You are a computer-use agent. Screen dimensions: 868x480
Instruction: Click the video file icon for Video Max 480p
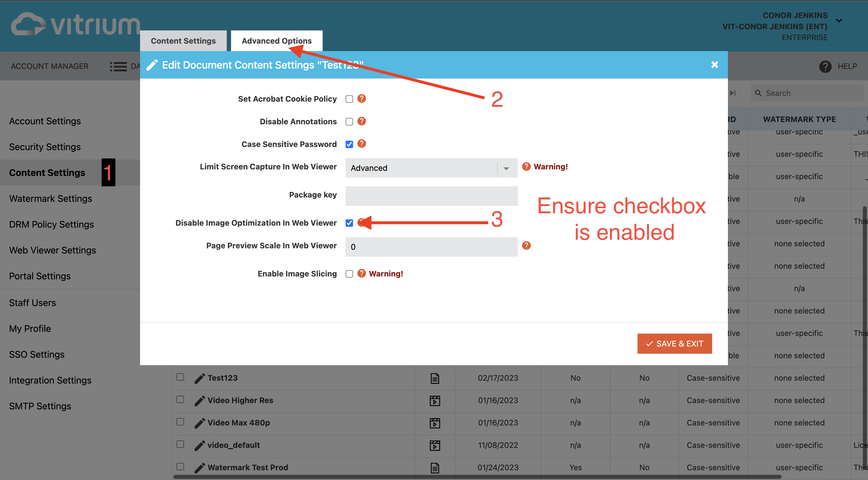pos(435,423)
